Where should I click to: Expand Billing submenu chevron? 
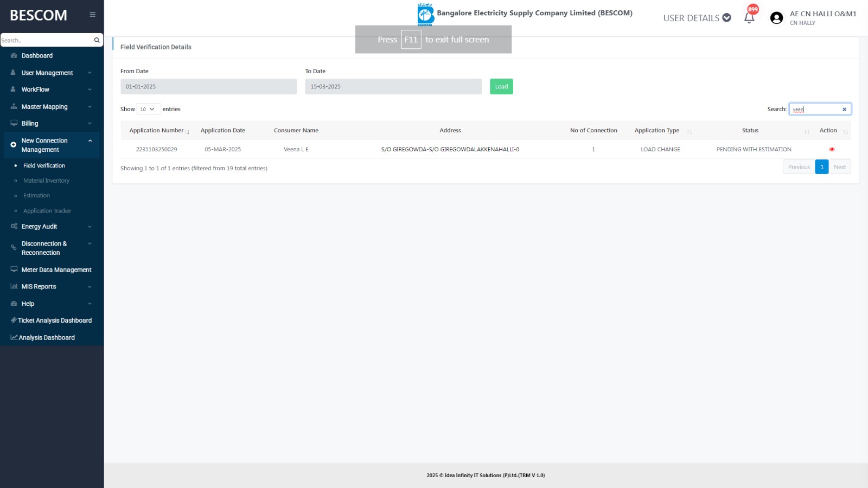click(x=90, y=124)
